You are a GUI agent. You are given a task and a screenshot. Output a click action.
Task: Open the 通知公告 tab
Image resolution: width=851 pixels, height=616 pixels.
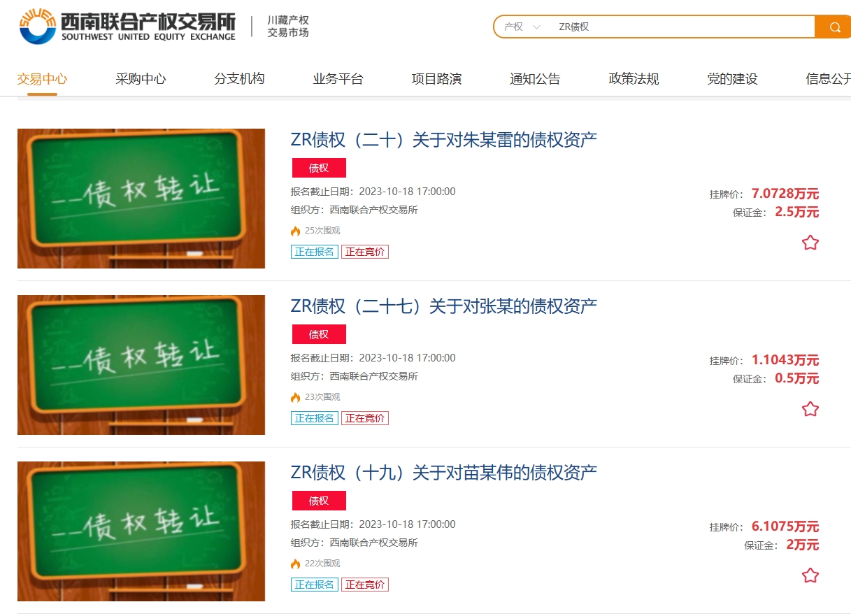[x=535, y=79]
